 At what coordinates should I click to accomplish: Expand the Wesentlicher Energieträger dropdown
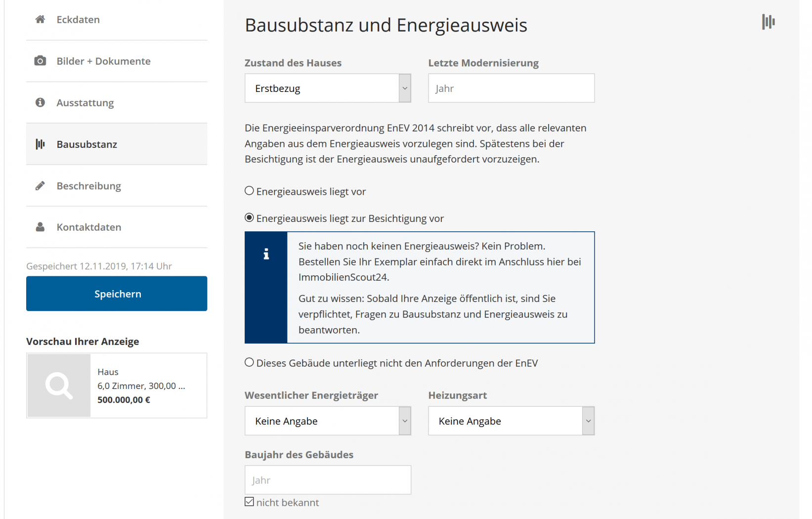coord(328,421)
